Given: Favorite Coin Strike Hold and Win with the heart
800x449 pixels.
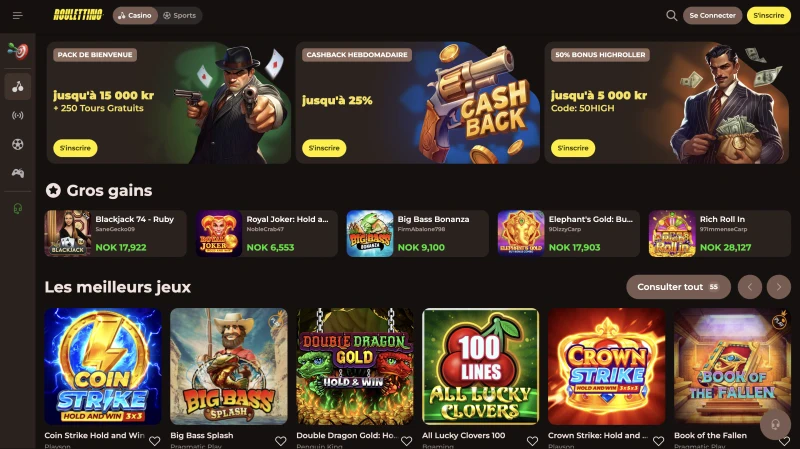Looking at the screenshot, I should click(155, 441).
